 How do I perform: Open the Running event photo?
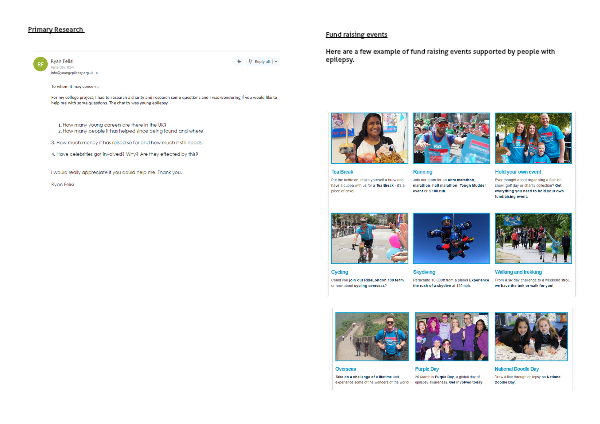tap(451, 138)
